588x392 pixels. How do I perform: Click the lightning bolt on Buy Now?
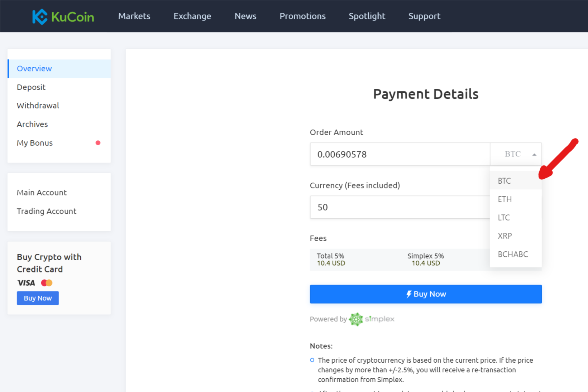pyautogui.click(x=409, y=294)
